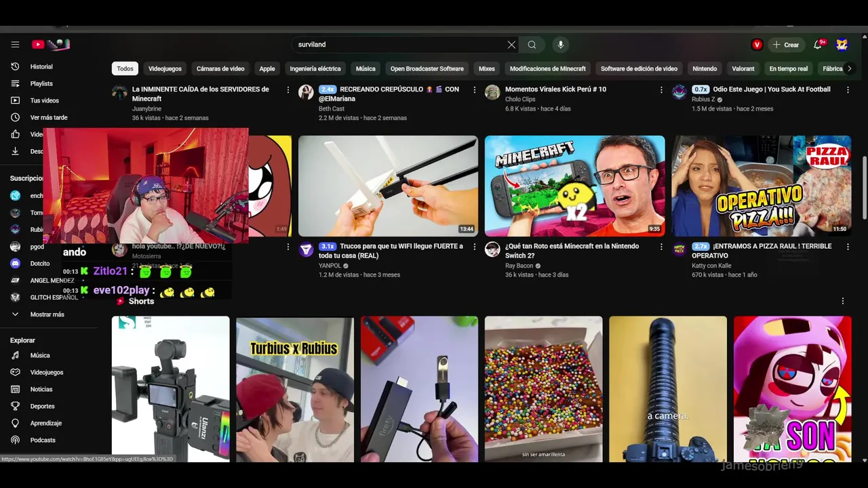Open the streaming stick USB short

pyautogui.click(x=419, y=389)
